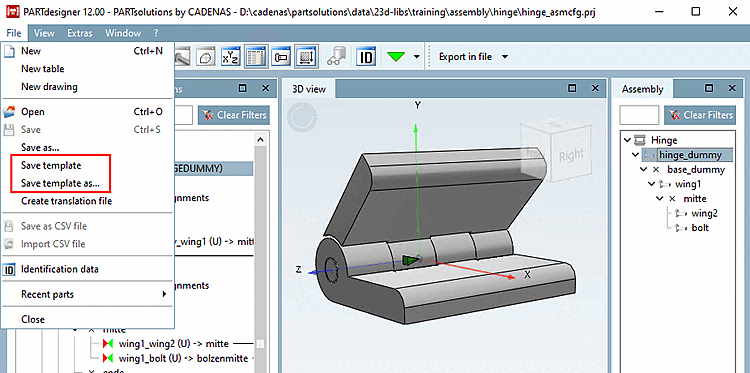
Task: Click the XYZ variables toolbar icon
Action: 232,56
